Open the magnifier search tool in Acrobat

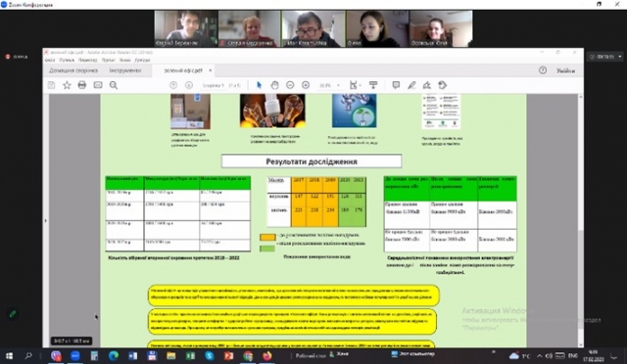click(114, 85)
